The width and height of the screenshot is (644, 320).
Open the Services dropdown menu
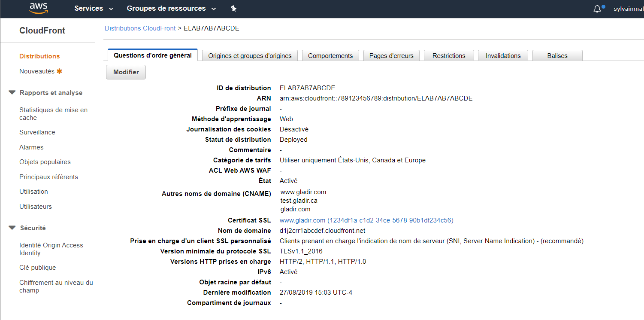(x=94, y=8)
